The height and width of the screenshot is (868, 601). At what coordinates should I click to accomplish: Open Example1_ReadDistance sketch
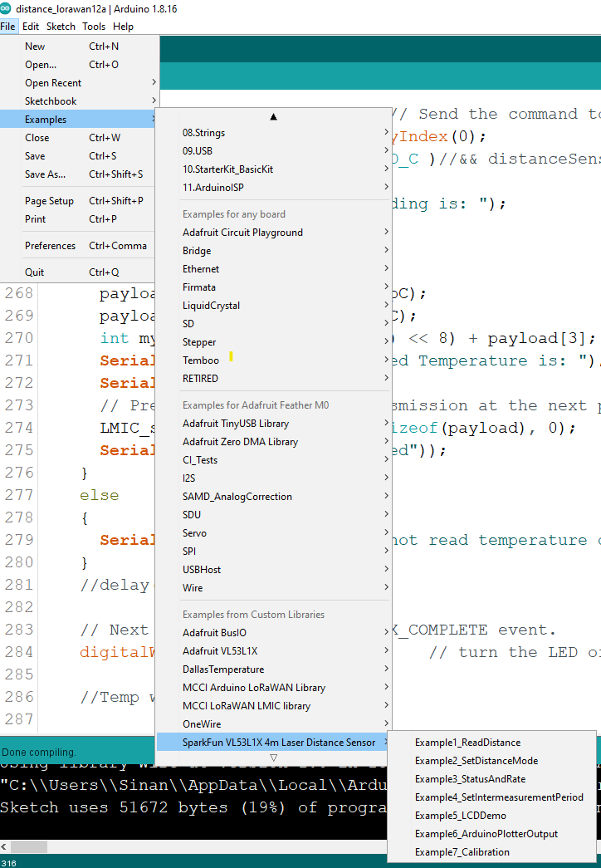[x=468, y=743]
